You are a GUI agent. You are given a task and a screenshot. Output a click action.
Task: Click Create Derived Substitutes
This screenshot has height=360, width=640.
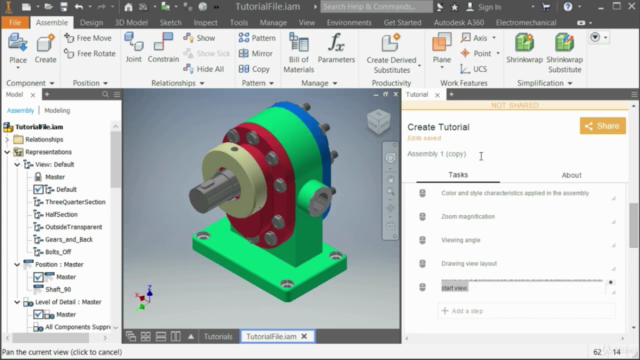(391, 53)
